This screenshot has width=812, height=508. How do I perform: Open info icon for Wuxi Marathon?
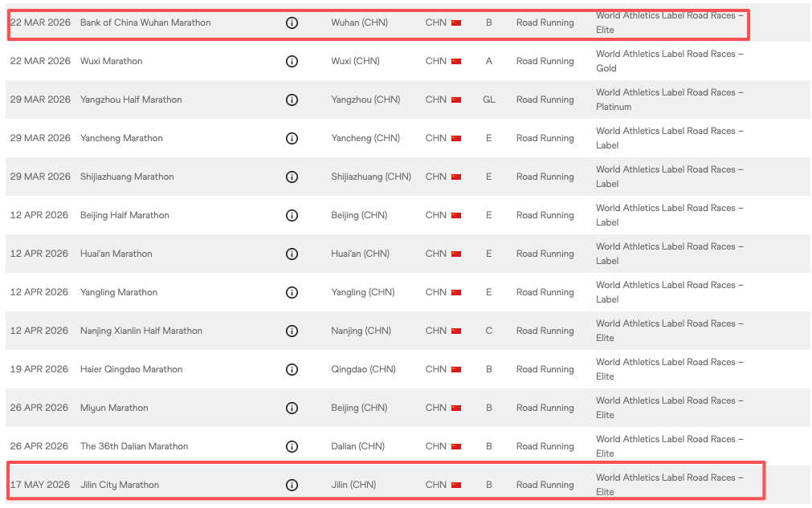pyautogui.click(x=292, y=61)
